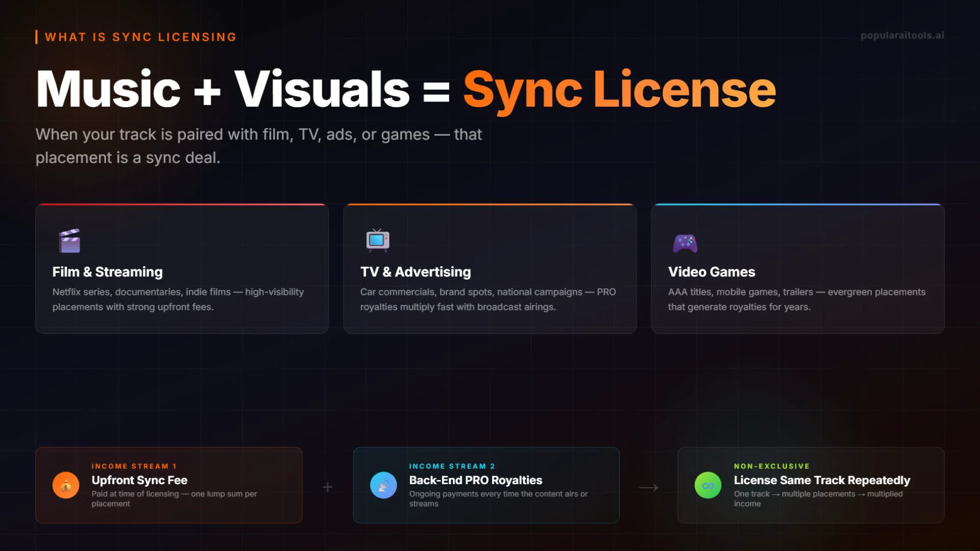Click the Back-End PRO Royalties title
This screenshot has height=551, width=980.
click(x=476, y=480)
